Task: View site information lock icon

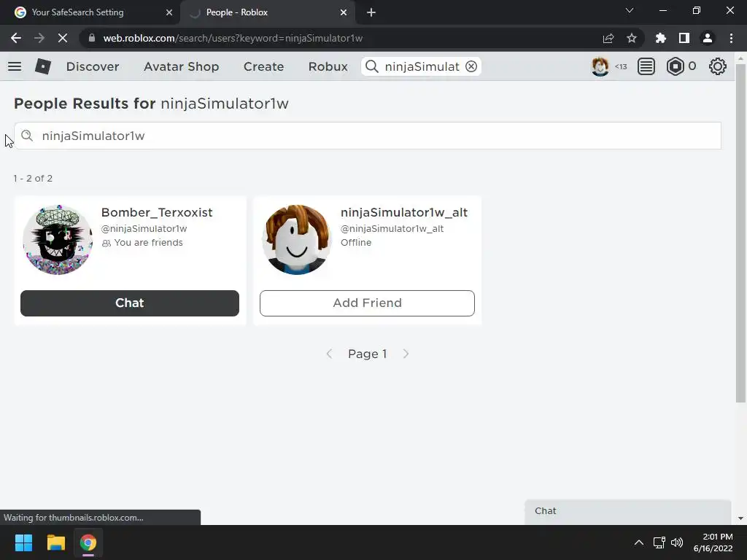Action: pos(92,38)
